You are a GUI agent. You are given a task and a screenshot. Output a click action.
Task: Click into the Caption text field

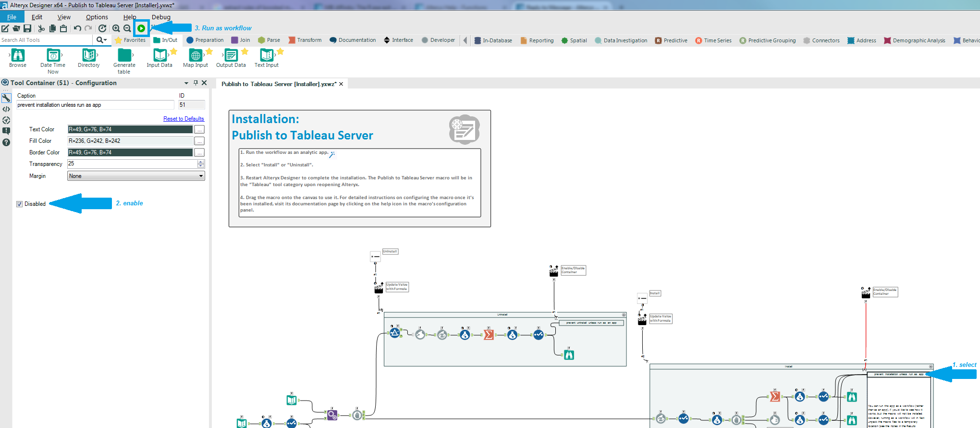pos(95,105)
